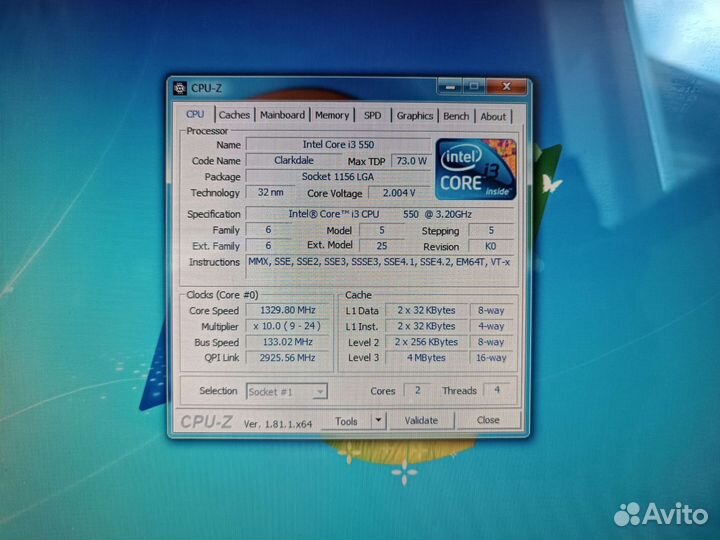Click the core voltage value '2.004 V'

[399, 193]
